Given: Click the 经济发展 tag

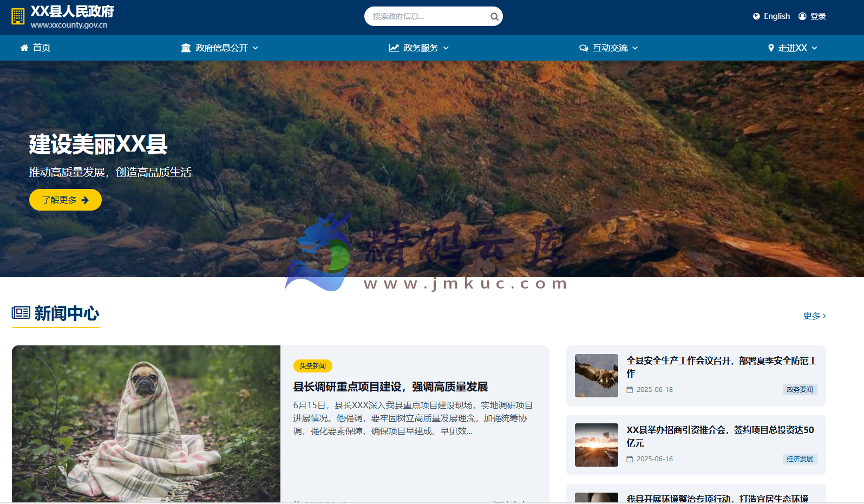Looking at the screenshot, I should [x=800, y=459].
